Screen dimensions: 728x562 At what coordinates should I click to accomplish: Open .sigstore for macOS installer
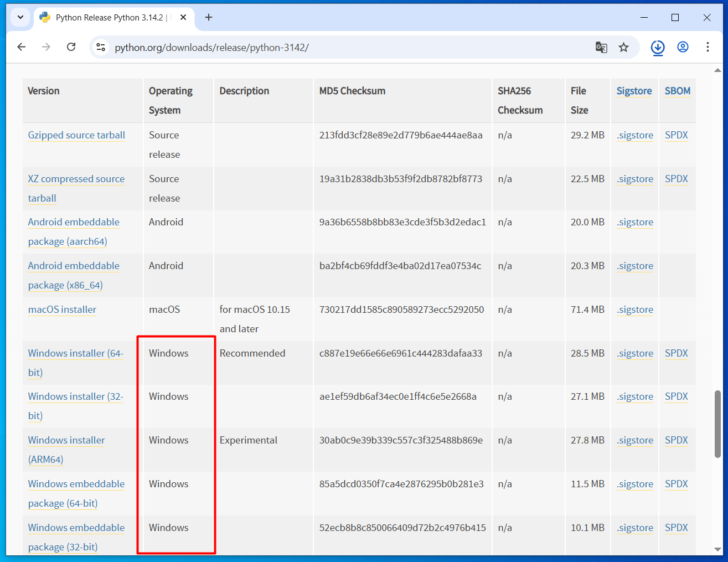click(635, 310)
